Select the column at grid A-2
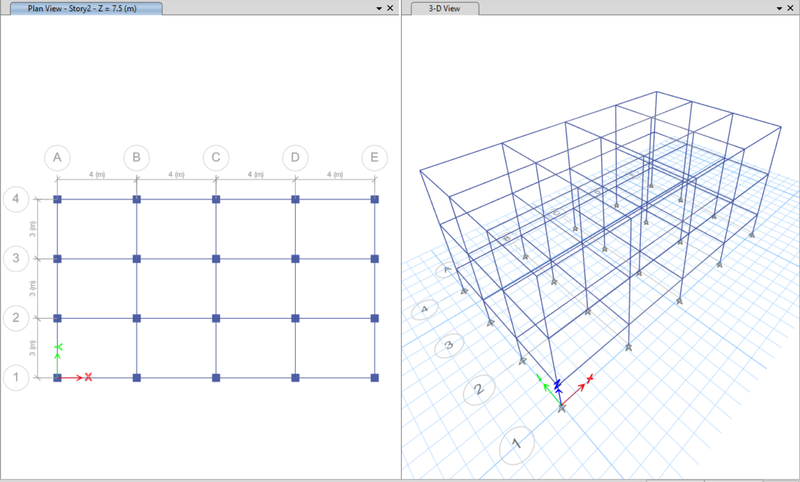 pyautogui.click(x=57, y=318)
